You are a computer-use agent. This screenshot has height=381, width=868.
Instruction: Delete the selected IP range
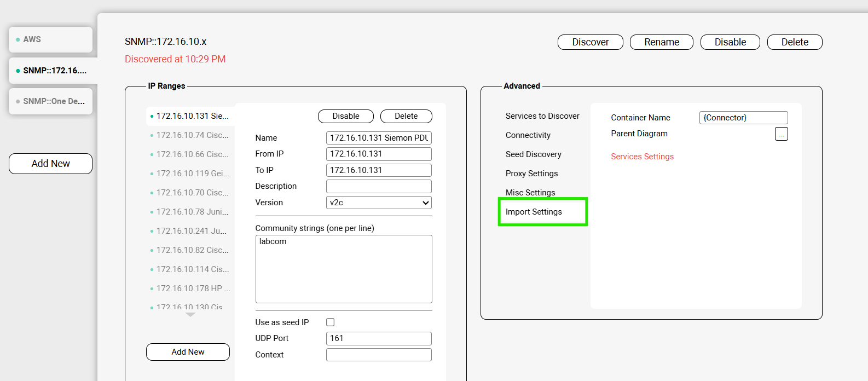[406, 116]
